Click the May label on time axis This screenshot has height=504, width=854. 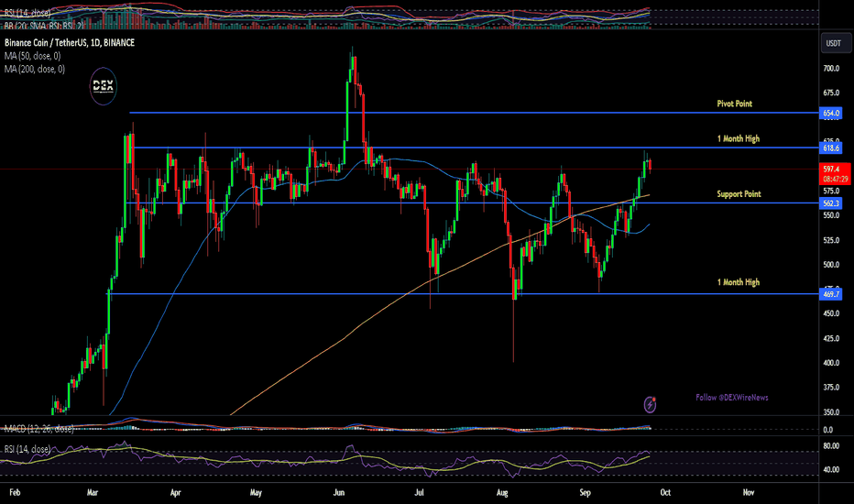click(x=256, y=493)
